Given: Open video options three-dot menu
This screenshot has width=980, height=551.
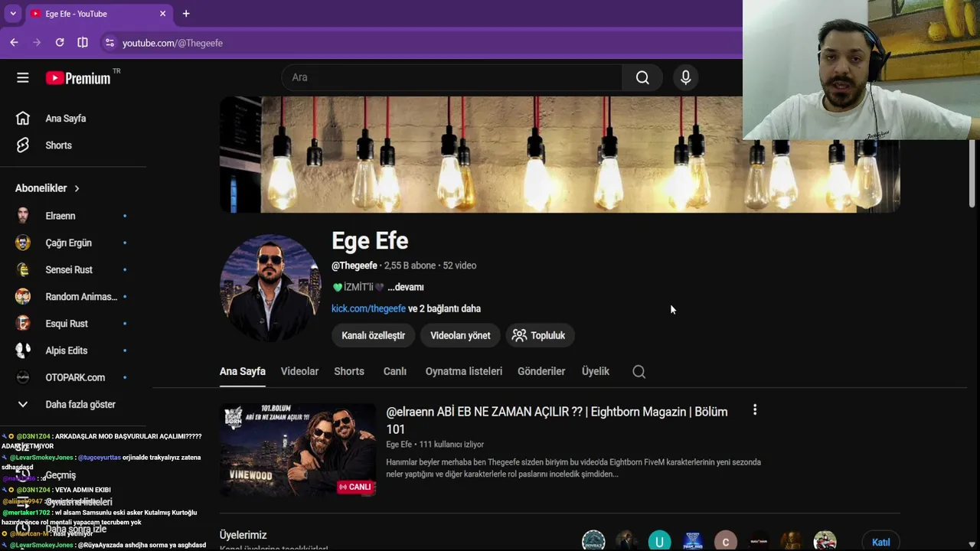Looking at the screenshot, I should (x=755, y=410).
